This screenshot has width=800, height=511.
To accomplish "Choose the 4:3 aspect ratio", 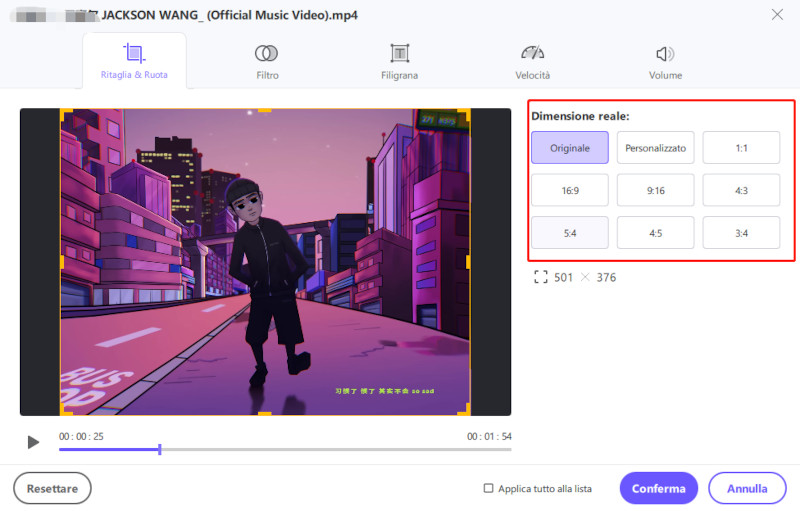I will pos(741,190).
